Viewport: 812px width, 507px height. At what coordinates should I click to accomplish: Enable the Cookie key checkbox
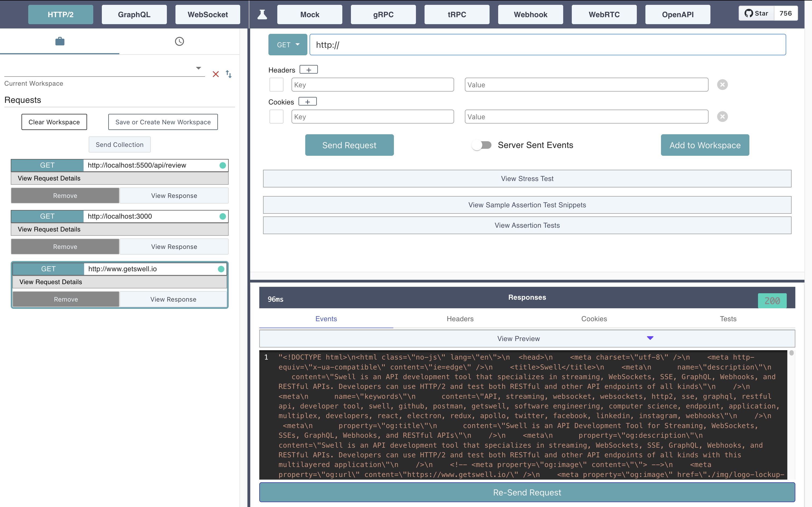coord(277,116)
